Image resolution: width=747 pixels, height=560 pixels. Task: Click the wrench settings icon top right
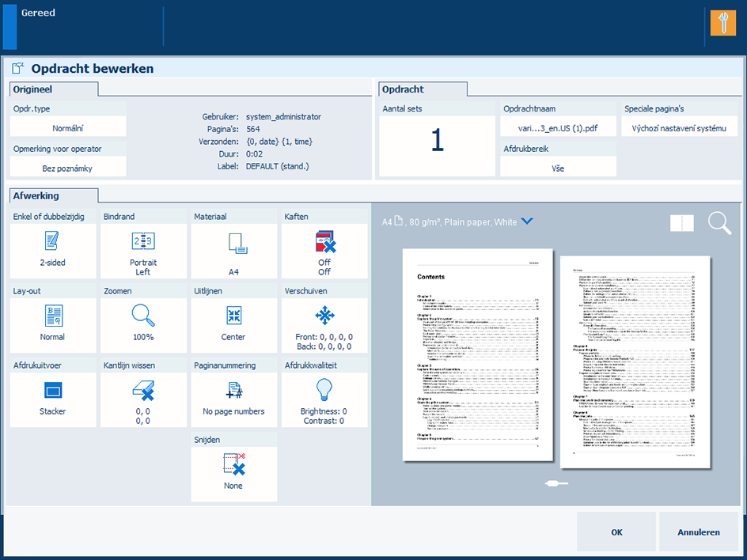point(722,24)
